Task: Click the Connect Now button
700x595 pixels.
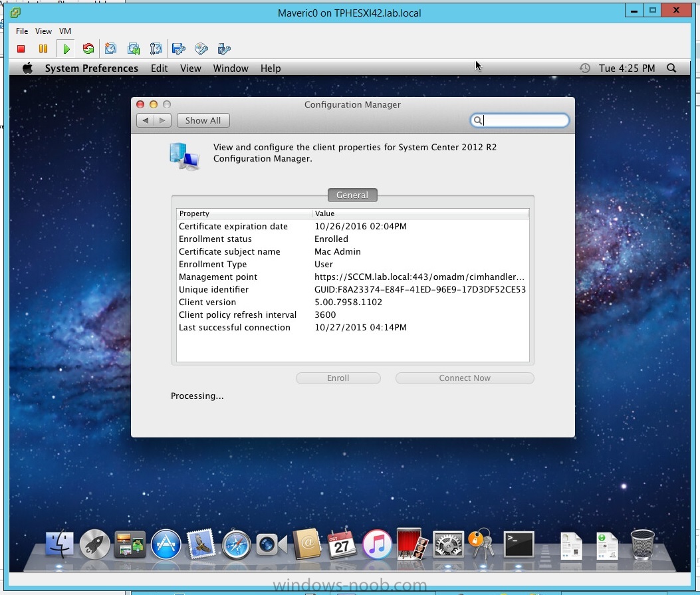Action: (x=465, y=378)
